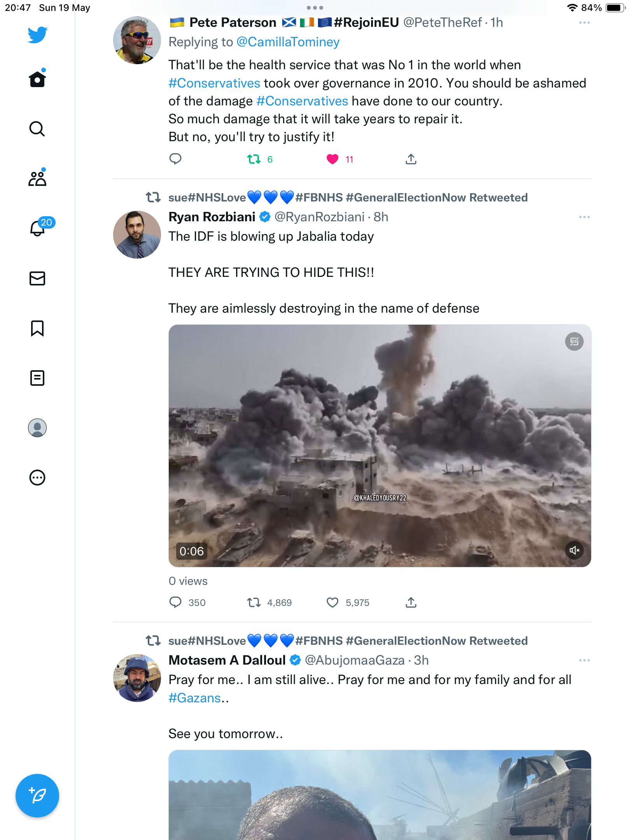Open the Communities icon in the sidebar
The height and width of the screenshot is (840, 630).
pos(37,178)
